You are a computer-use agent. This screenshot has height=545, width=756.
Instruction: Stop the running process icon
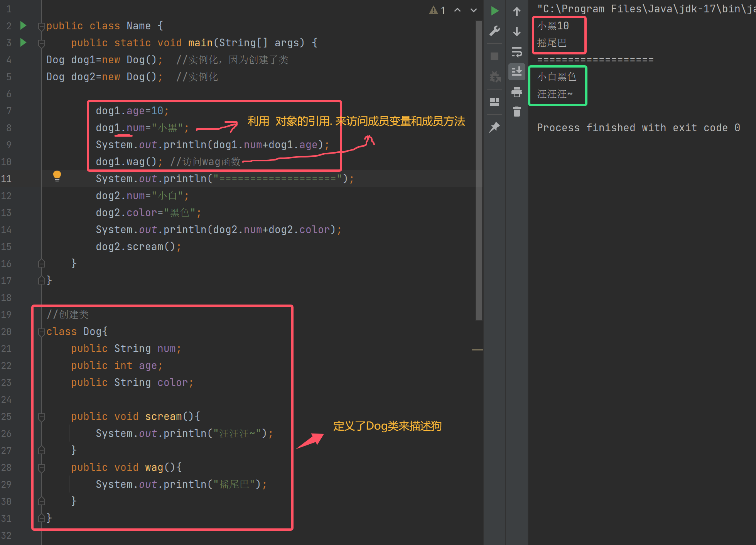(494, 56)
